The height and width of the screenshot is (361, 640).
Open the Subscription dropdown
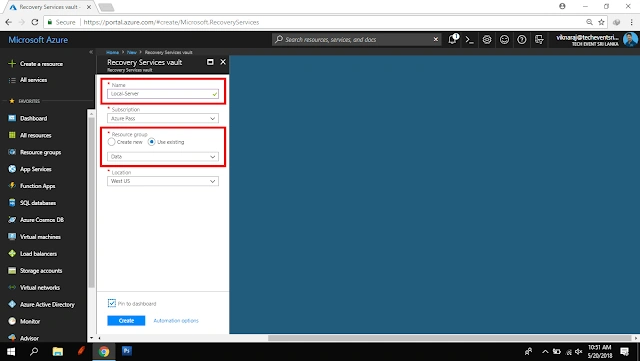coord(163,118)
